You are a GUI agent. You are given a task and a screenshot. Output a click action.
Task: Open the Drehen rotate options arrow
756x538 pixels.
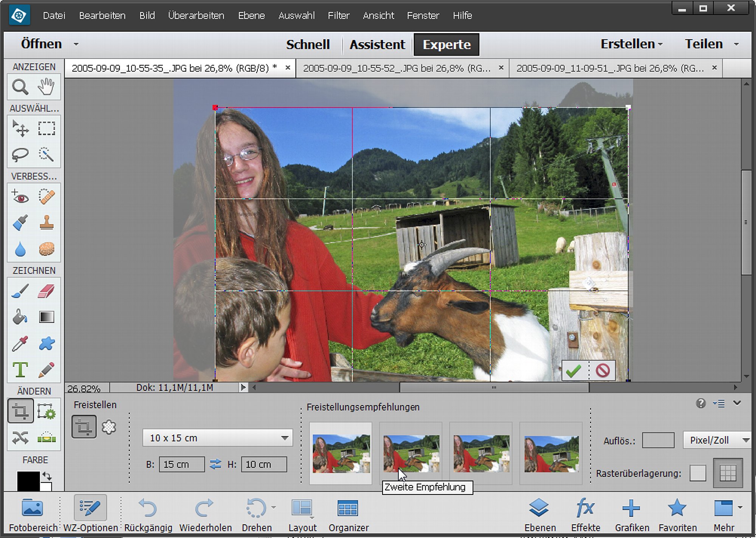click(274, 507)
